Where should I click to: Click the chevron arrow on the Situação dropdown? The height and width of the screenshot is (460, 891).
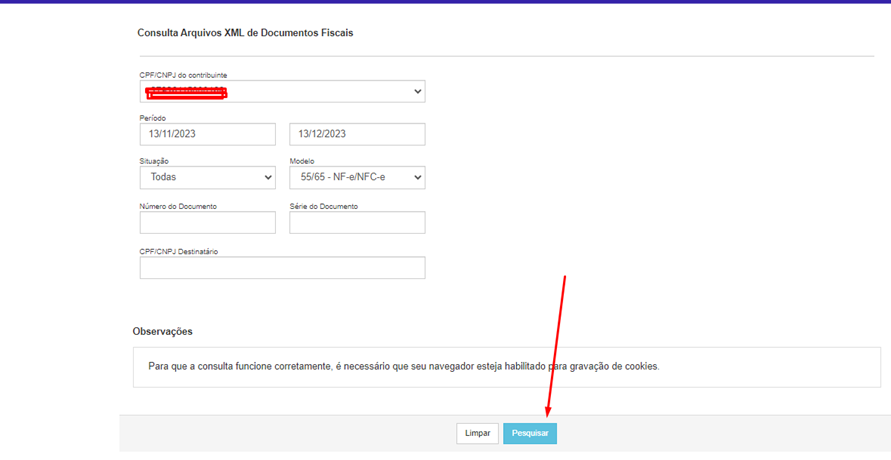point(267,178)
